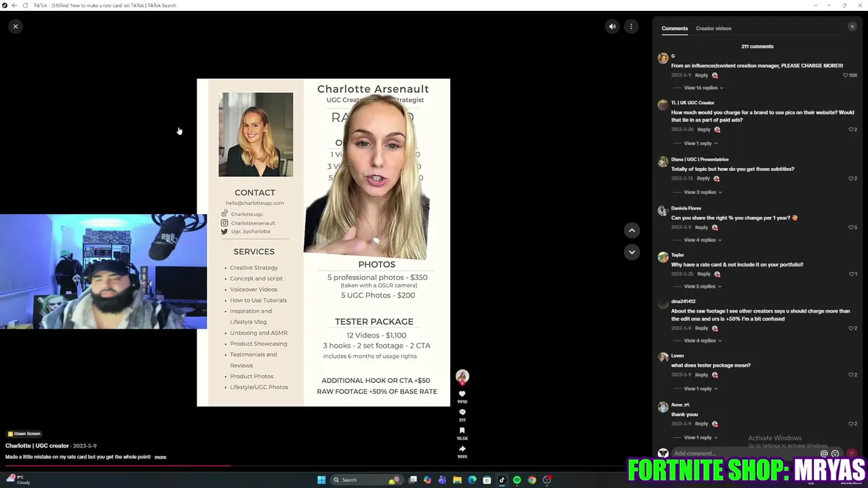Go to the previous video with up arrow

pos(631,230)
